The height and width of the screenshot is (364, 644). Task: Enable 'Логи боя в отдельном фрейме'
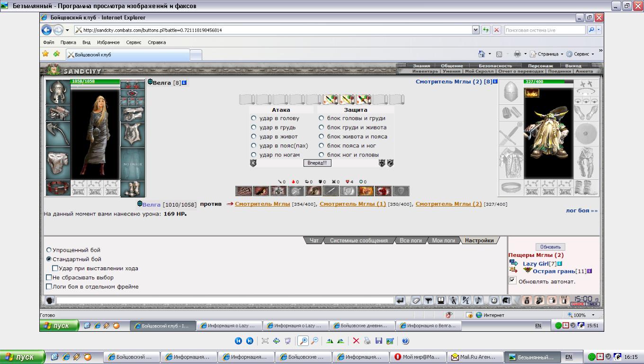[49, 286]
